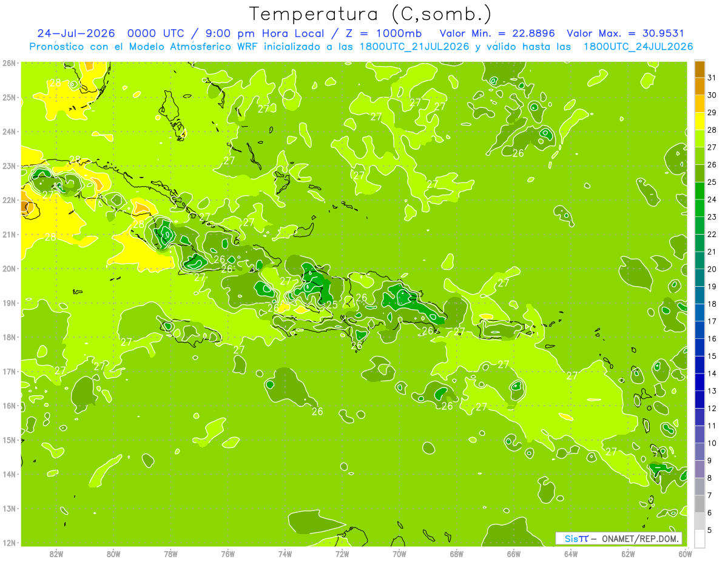Click the '12N' latitude axis label
Screen dimensions: 728x562
click(x=8, y=543)
